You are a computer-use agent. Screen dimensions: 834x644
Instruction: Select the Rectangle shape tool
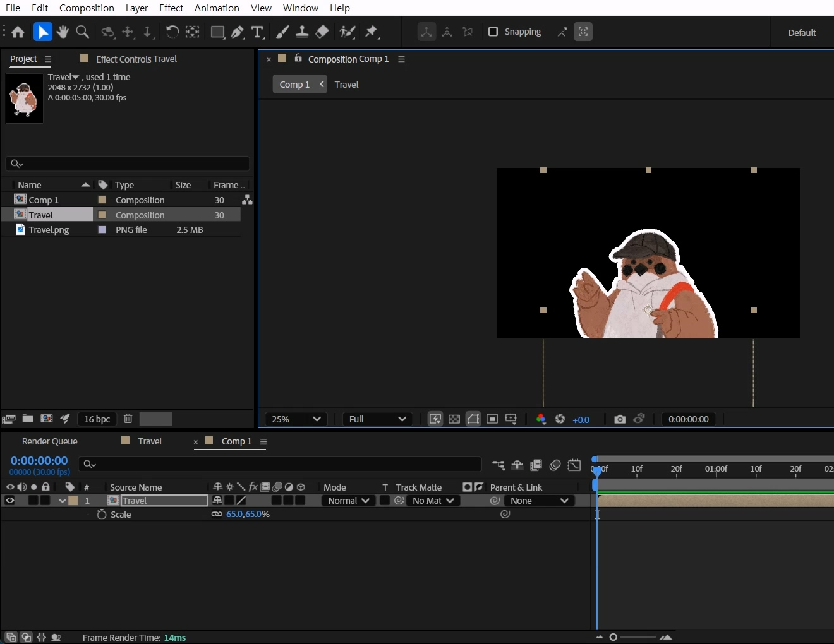(218, 32)
